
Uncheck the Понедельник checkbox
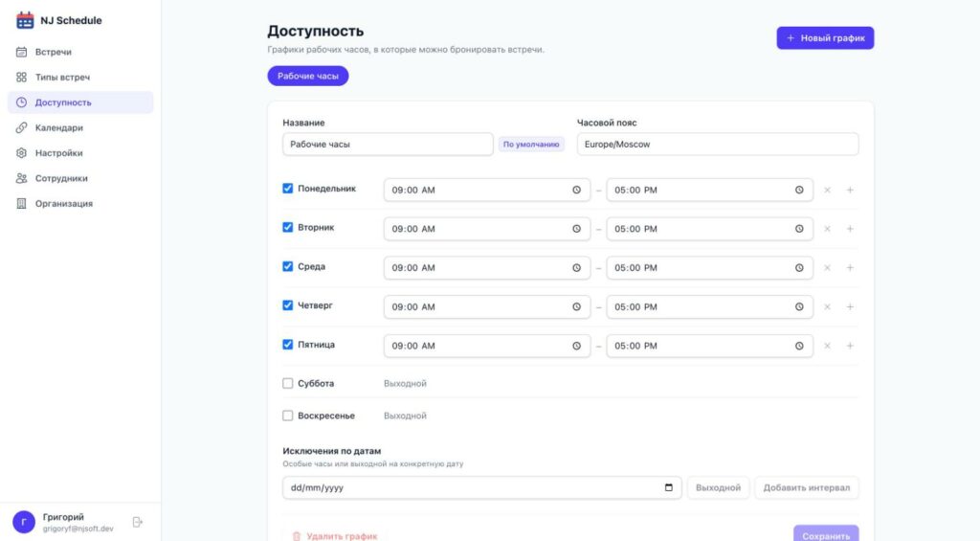[x=287, y=189]
